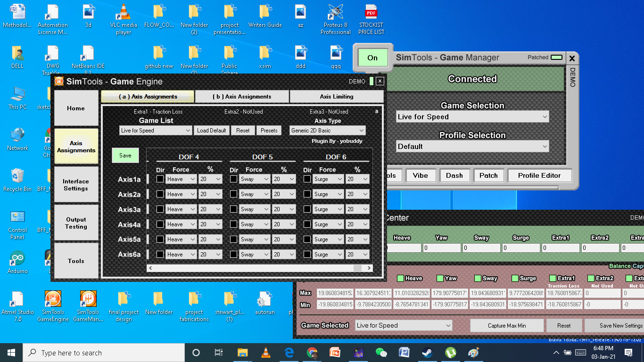The height and width of the screenshot is (362, 644).
Task: Click the green Save button
Action: [125, 156]
